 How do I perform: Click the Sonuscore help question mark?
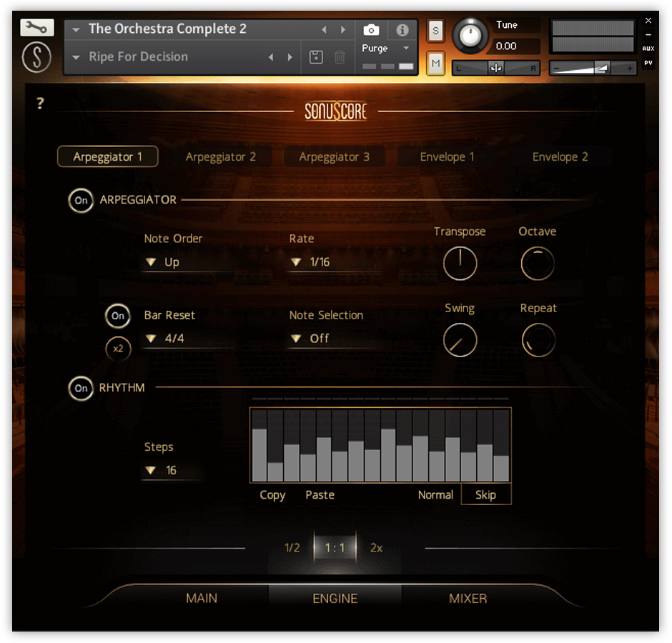tap(40, 104)
